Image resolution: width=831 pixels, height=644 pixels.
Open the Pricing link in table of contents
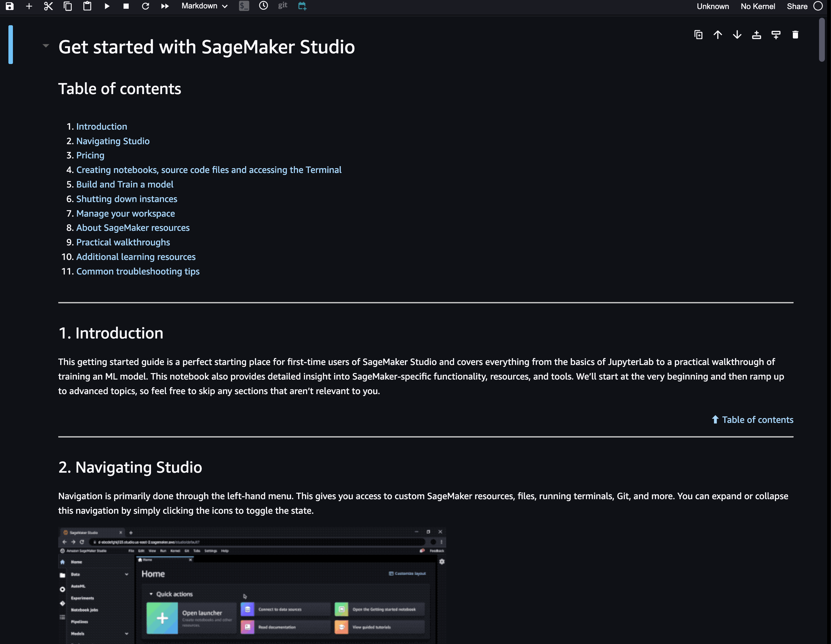[90, 155]
